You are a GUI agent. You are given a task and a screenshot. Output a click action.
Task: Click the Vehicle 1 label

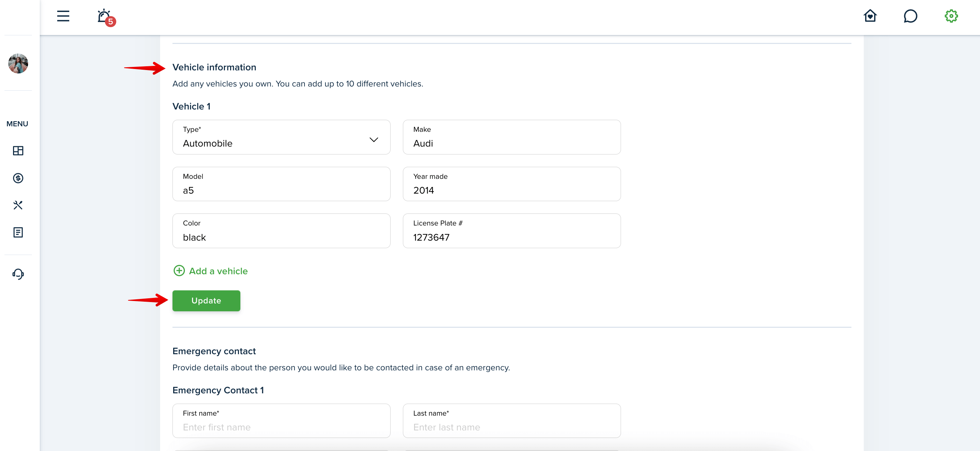(191, 106)
